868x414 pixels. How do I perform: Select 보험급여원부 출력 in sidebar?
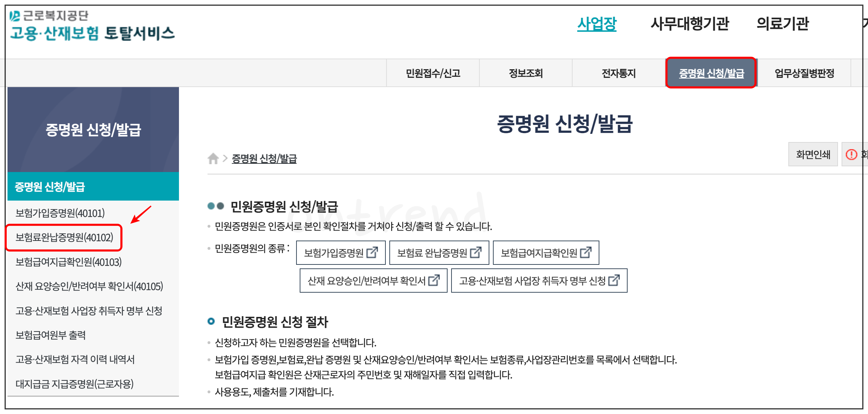(x=50, y=335)
